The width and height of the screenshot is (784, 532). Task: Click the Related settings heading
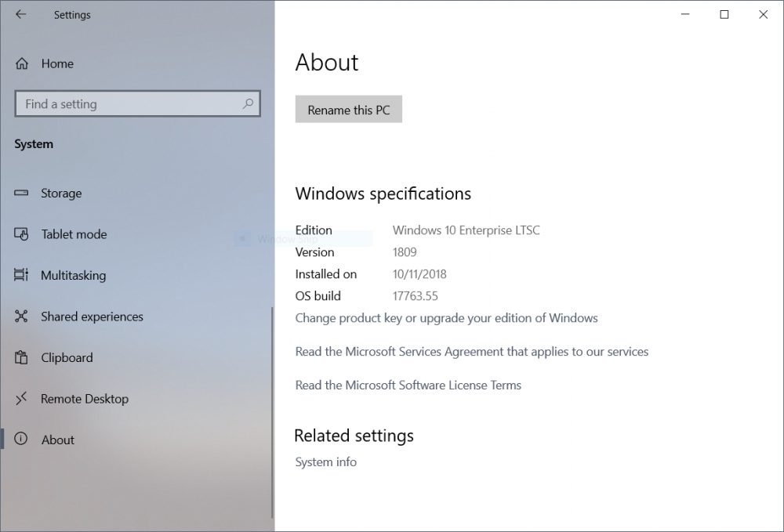click(354, 436)
